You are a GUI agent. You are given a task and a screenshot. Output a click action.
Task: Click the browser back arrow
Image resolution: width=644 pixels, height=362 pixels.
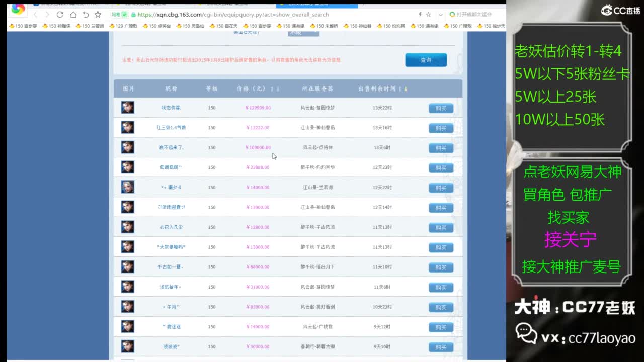pos(35,14)
